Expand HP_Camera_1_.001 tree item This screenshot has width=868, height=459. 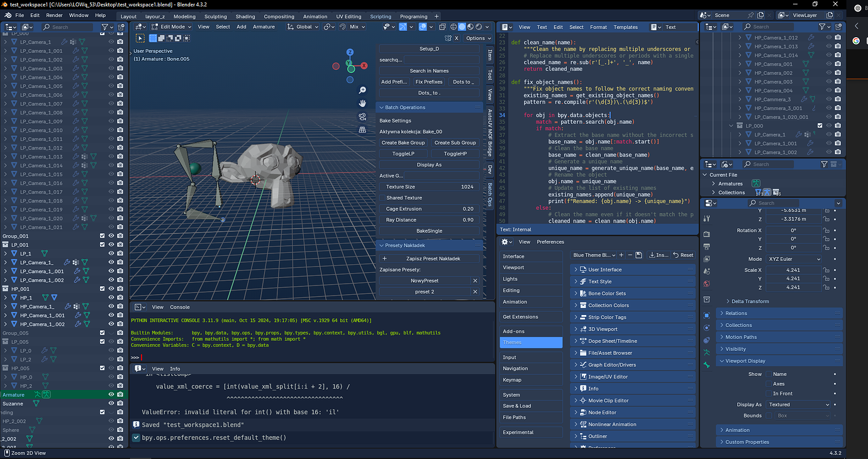click(6, 315)
